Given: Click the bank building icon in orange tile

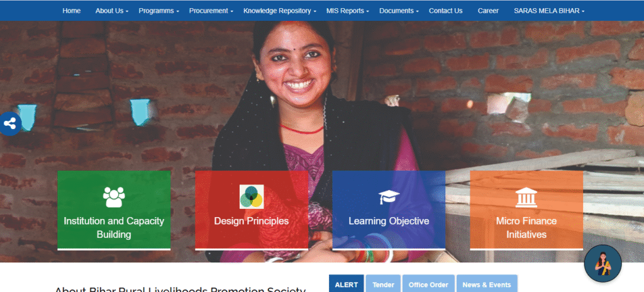Looking at the screenshot, I should click(x=526, y=197).
